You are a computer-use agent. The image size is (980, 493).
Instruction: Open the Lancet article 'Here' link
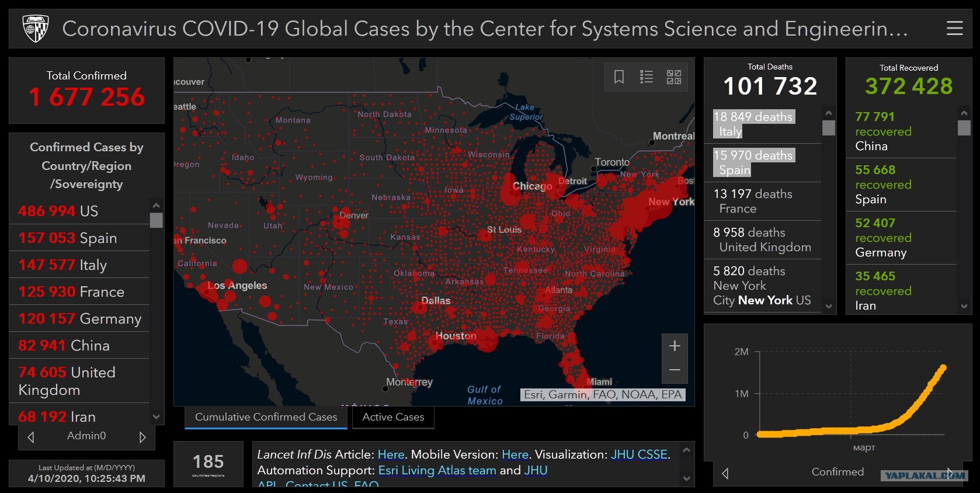pyautogui.click(x=391, y=454)
